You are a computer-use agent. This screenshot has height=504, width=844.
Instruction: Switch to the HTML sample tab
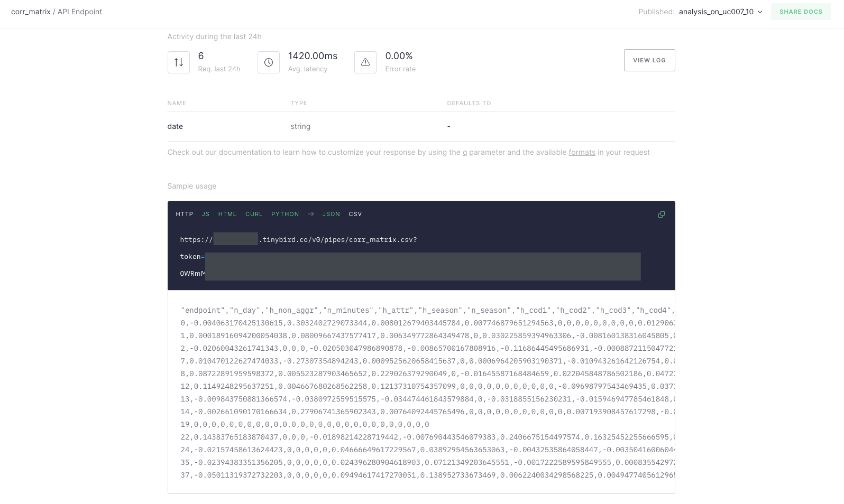[227, 214]
